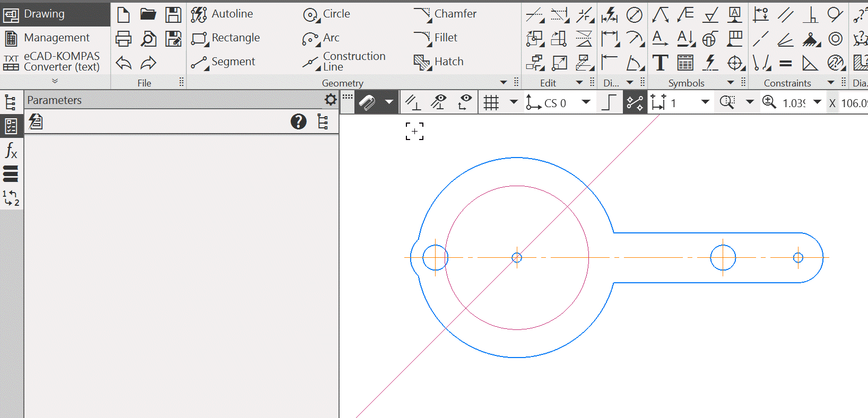Click the Undo arrow
The image size is (868, 418).
pos(124,63)
